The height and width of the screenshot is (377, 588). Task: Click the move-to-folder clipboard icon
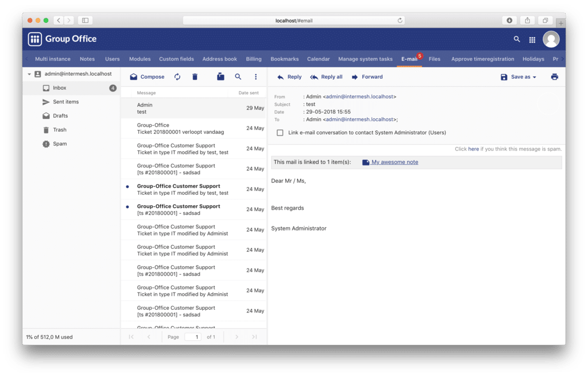click(x=220, y=76)
